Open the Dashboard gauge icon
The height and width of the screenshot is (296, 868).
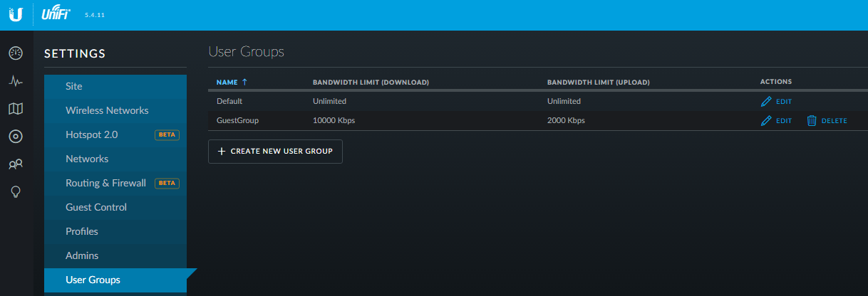pyautogui.click(x=16, y=53)
